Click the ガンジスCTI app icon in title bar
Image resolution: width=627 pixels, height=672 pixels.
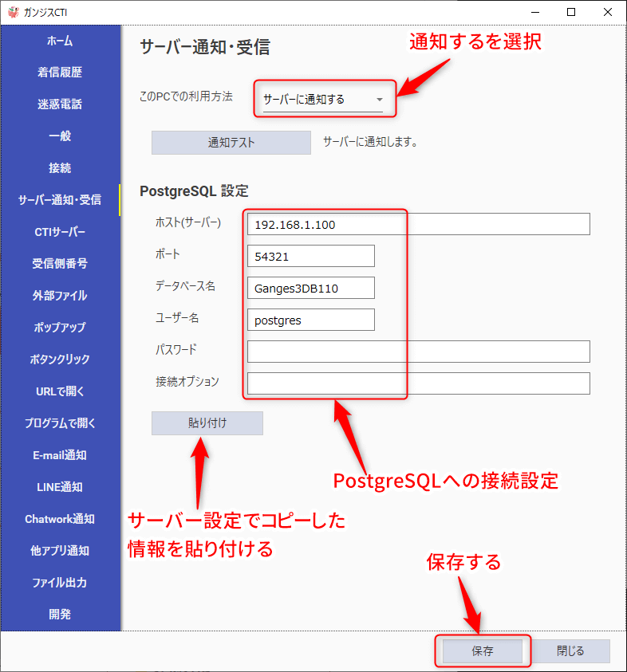[x=13, y=12]
